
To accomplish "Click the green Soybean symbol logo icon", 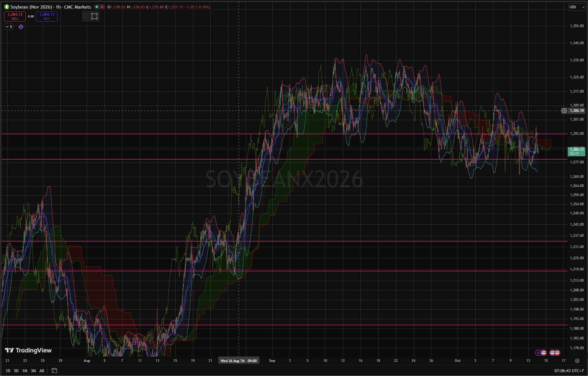I will pyautogui.click(x=6, y=7).
